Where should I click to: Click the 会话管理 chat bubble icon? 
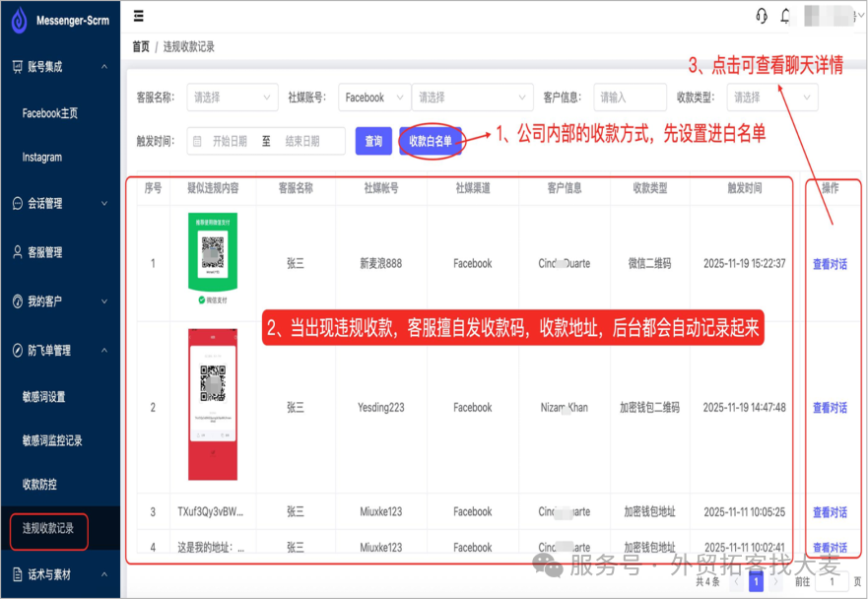(18, 203)
